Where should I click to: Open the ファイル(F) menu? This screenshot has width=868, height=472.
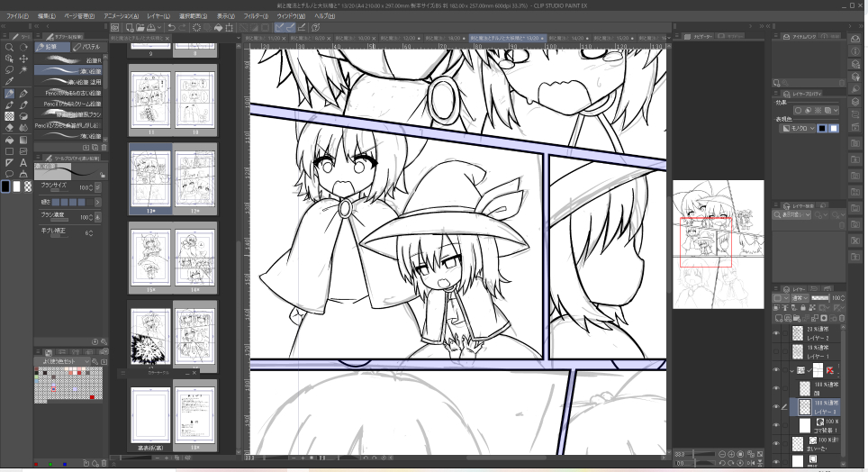click(18, 16)
